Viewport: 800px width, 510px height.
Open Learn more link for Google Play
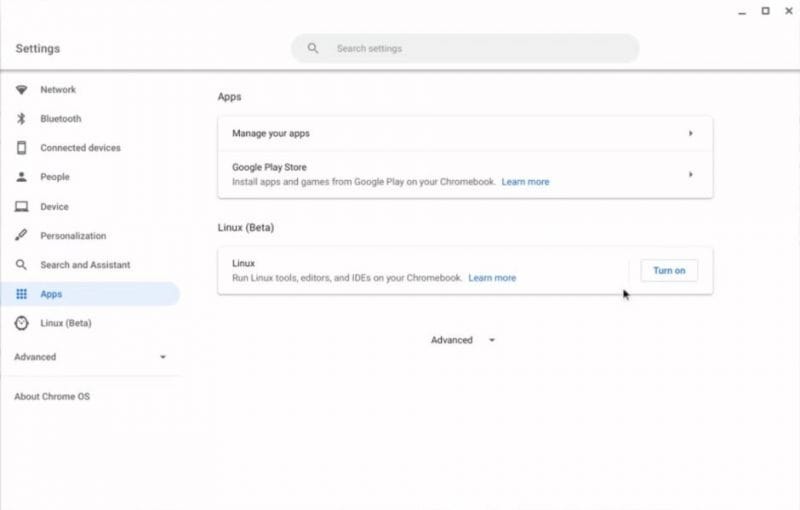click(x=525, y=182)
